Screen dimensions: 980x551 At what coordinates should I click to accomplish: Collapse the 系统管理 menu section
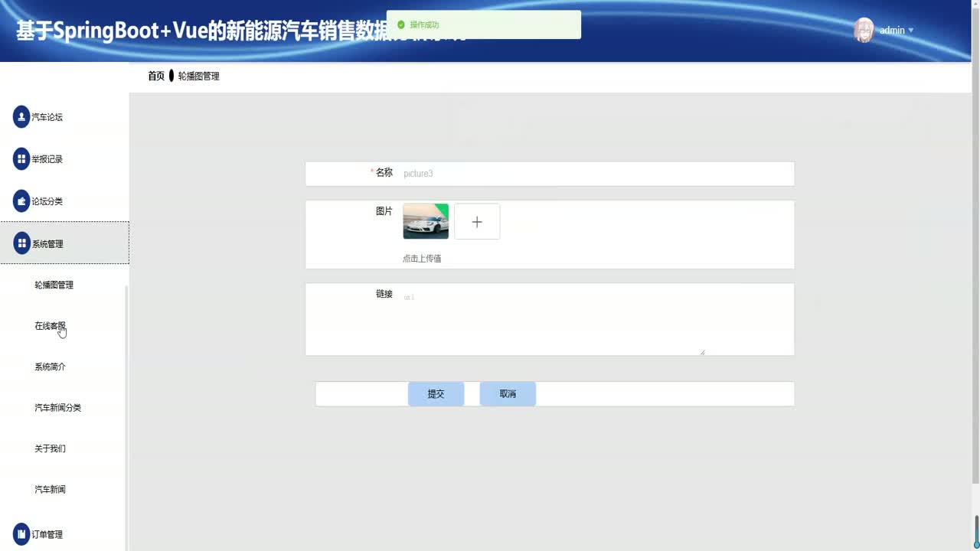[x=64, y=243]
